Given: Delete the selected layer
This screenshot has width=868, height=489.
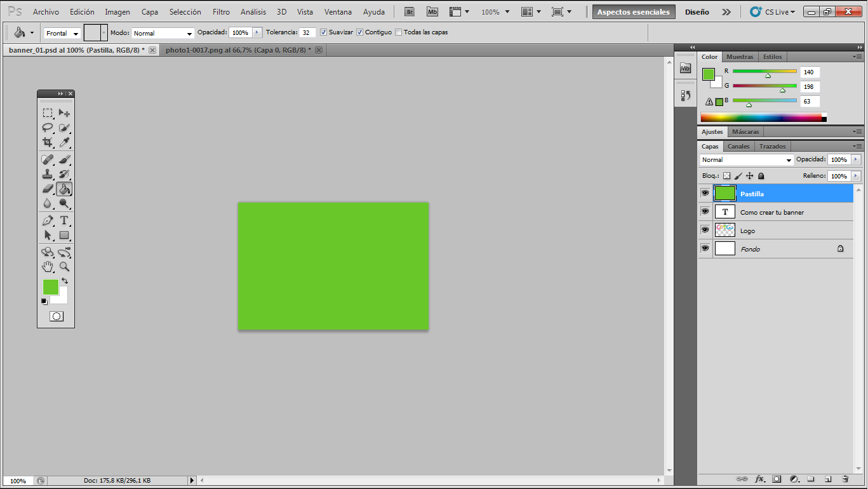Looking at the screenshot, I should pos(845,478).
